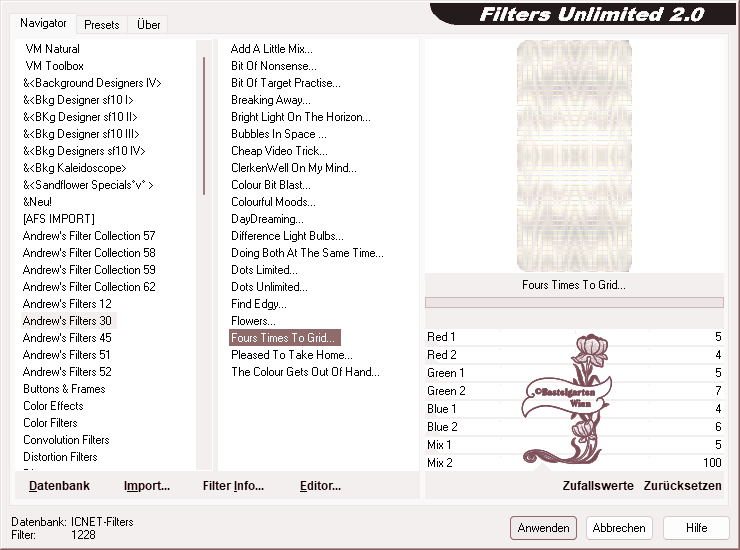Choose Breaking Away... filter
This screenshot has width=740, height=550.
270,100
